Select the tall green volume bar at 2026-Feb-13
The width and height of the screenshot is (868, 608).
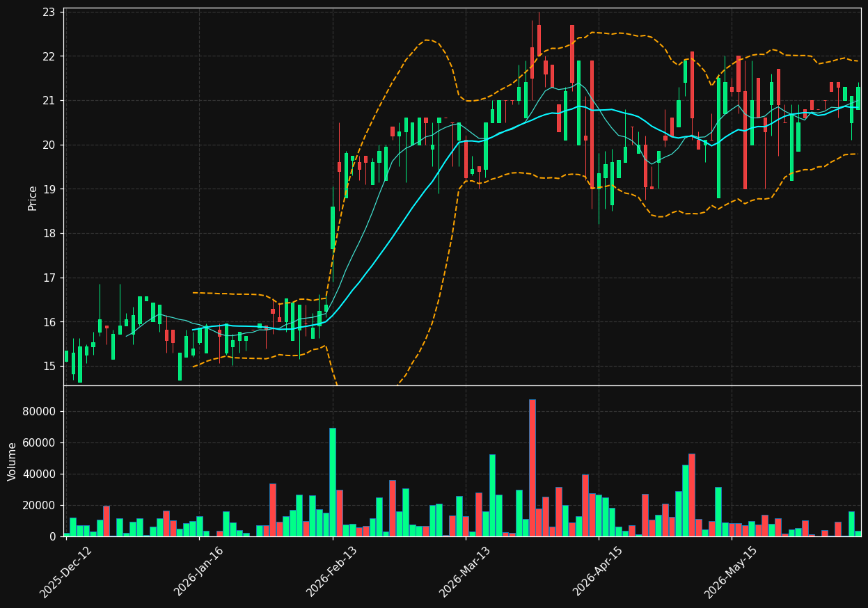[333, 482]
